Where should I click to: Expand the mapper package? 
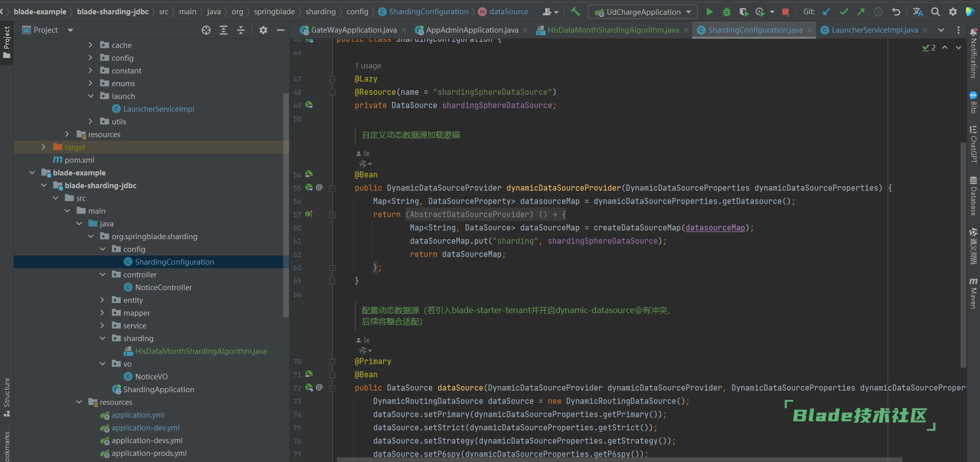tap(102, 313)
